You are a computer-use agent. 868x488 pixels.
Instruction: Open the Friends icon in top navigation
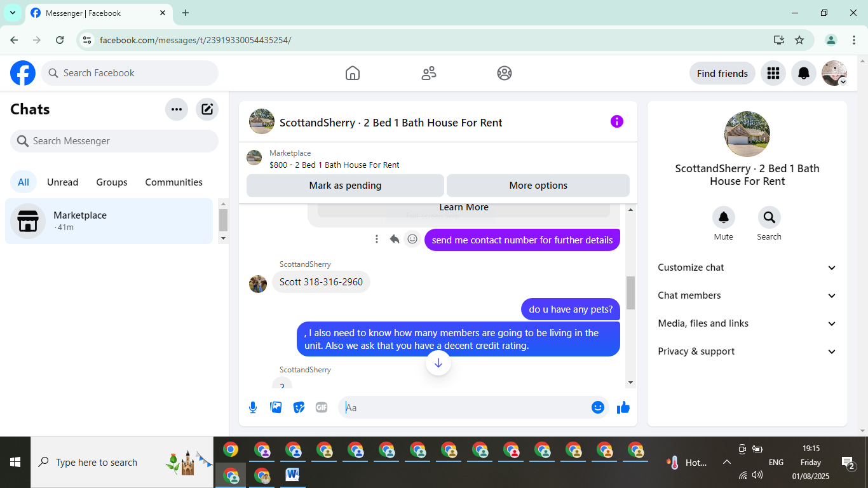[429, 73]
